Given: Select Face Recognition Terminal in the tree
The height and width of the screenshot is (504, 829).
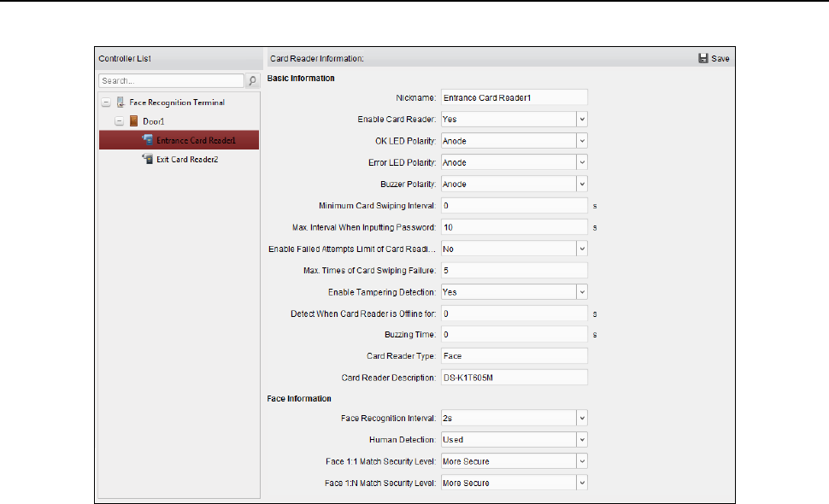Looking at the screenshot, I should (177, 103).
